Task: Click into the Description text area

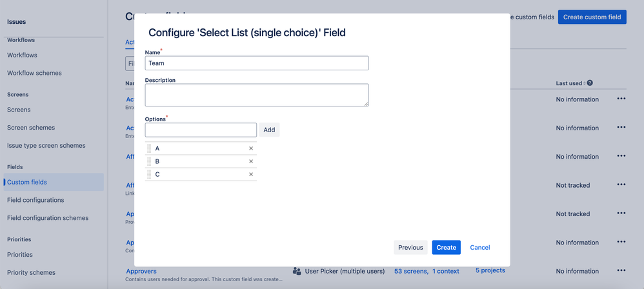Action: tap(257, 95)
